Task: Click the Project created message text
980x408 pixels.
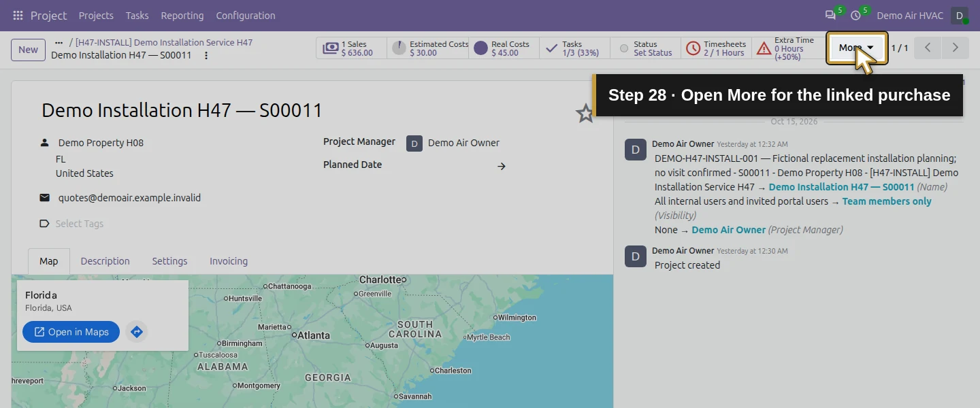Action: pos(687,265)
